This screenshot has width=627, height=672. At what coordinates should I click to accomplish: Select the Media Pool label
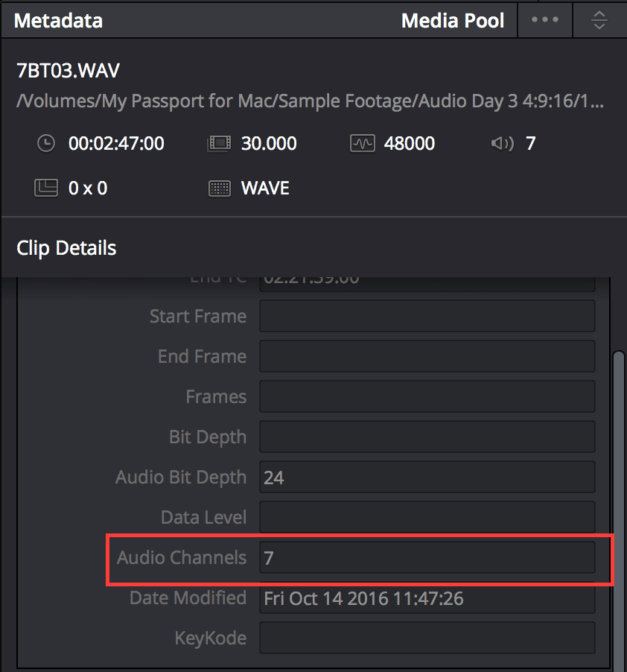point(453,21)
